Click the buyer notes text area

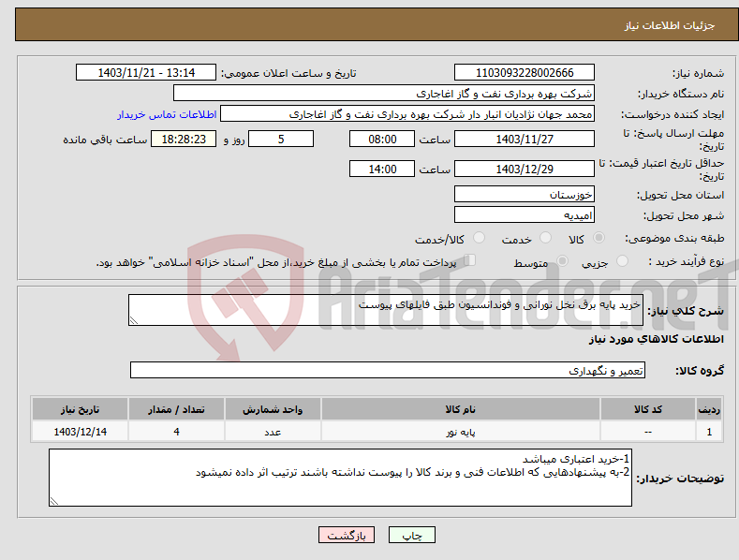coord(340,478)
